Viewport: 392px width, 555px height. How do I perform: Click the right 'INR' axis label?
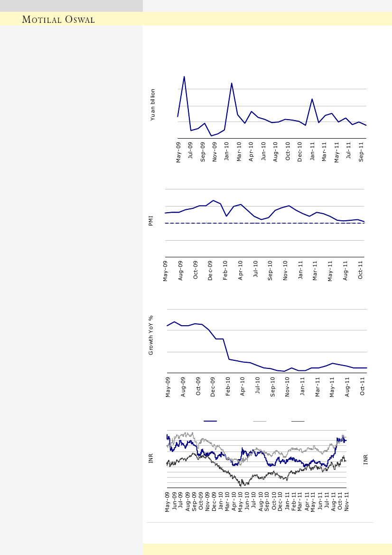pos(365,459)
